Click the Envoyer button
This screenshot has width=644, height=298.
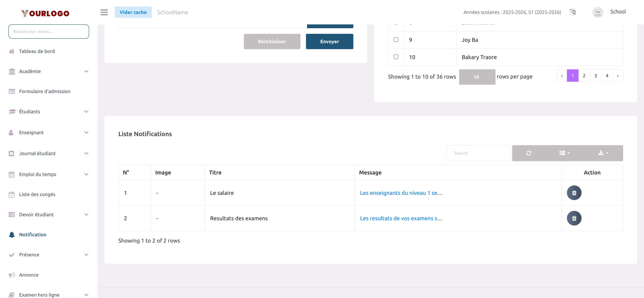pos(329,41)
